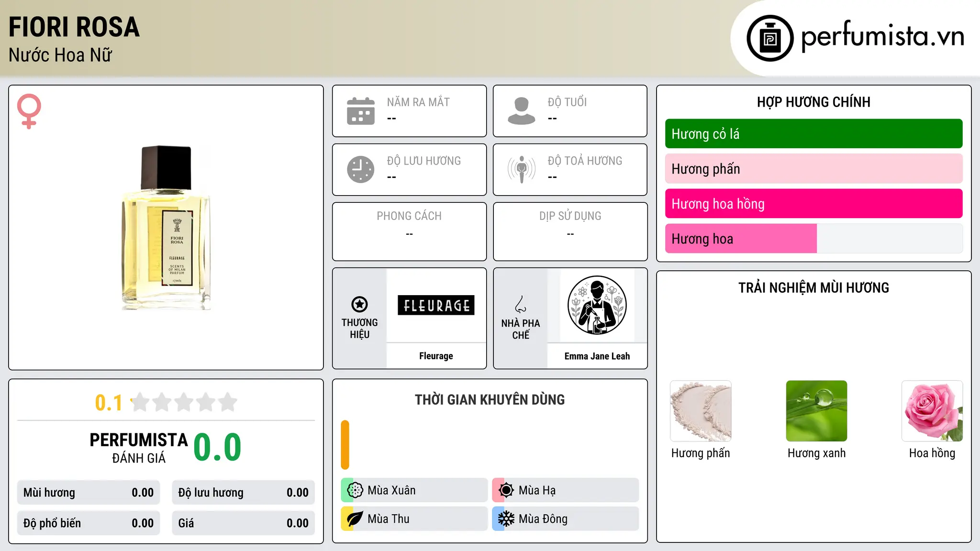This screenshot has width=980, height=551.
Task: Click the person icon beside Độ tuổi
Action: (x=522, y=111)
